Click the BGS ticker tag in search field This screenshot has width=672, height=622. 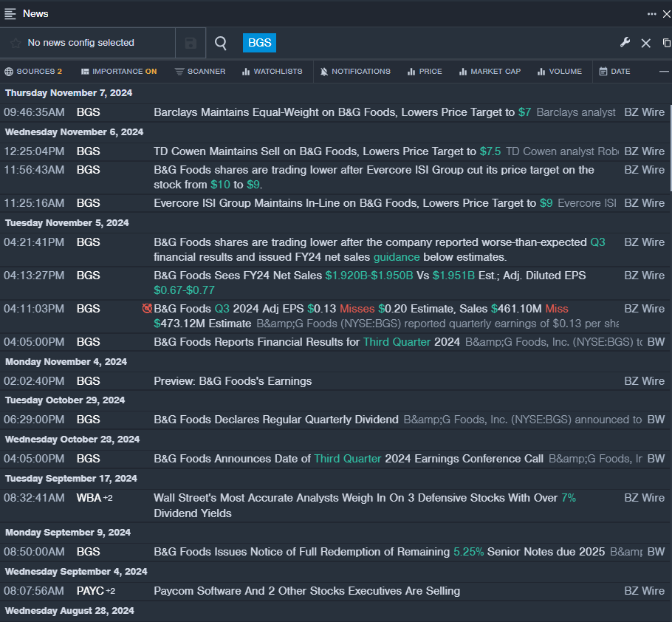pyautogui.click(x=259, y=43)
